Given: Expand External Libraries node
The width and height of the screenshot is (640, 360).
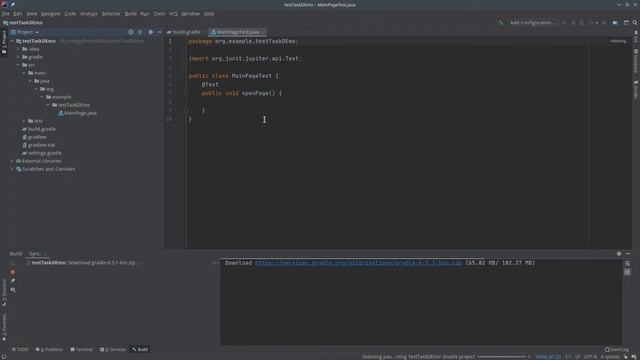Looking at the screenshot, I should click(x=12, y=161).
